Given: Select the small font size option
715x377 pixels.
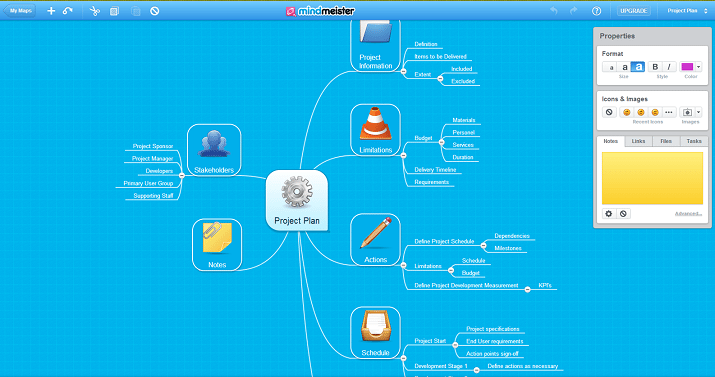Looking at the screenshot, I should tap(611, 67).
